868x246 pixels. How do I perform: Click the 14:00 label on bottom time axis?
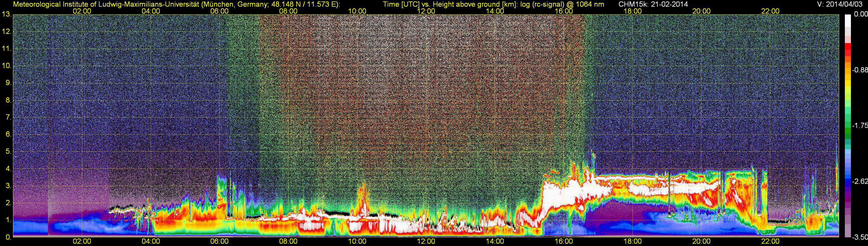click(x=495, y=241)
